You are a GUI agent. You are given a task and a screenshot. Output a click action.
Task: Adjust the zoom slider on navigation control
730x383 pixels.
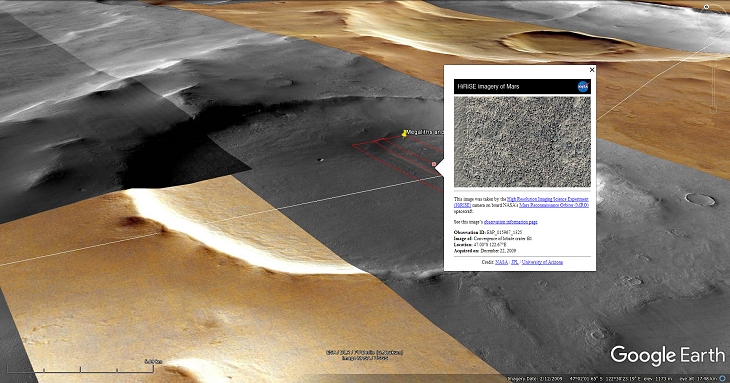pos(713,87)
